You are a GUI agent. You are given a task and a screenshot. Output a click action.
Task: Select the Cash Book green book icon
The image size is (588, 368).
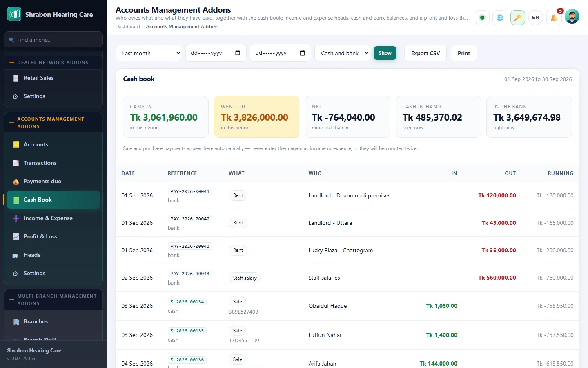click(16, 200)
